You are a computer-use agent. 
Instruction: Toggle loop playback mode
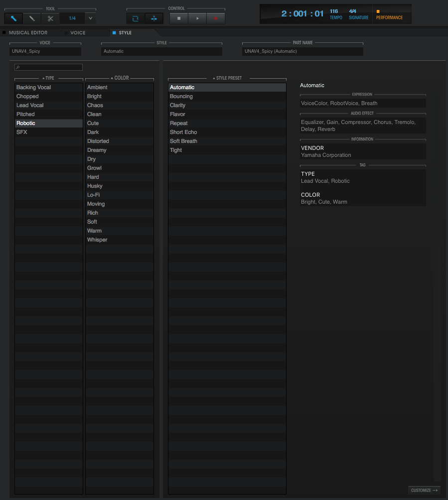point(135,18)
